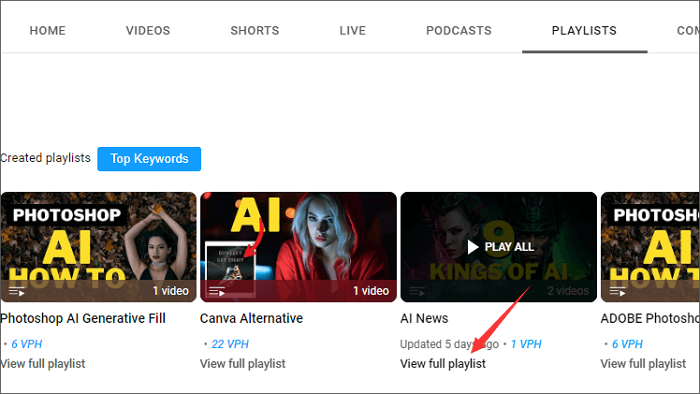Screen dimensions: 700x394
Task: View full playlist for ADOBE Photoshop
Action: point(643,364)
